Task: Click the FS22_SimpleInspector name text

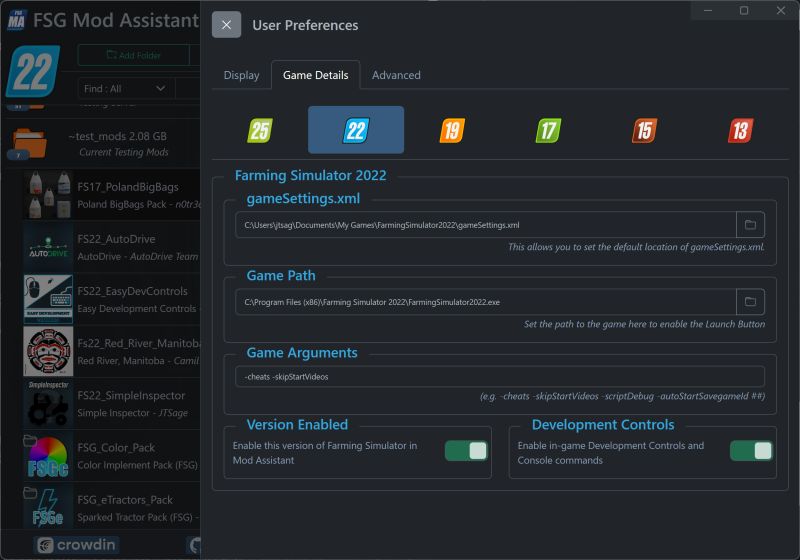Action: click(x=132, y=395)
